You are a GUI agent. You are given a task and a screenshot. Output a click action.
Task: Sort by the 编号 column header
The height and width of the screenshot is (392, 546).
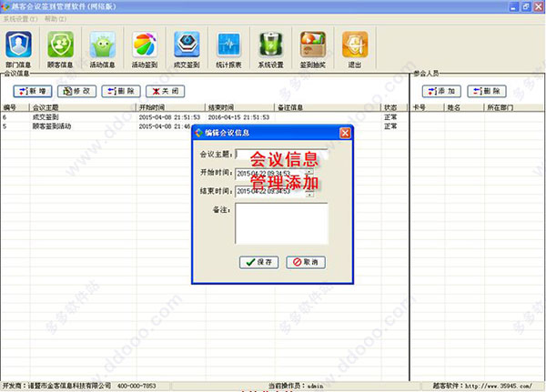[15, 107]
